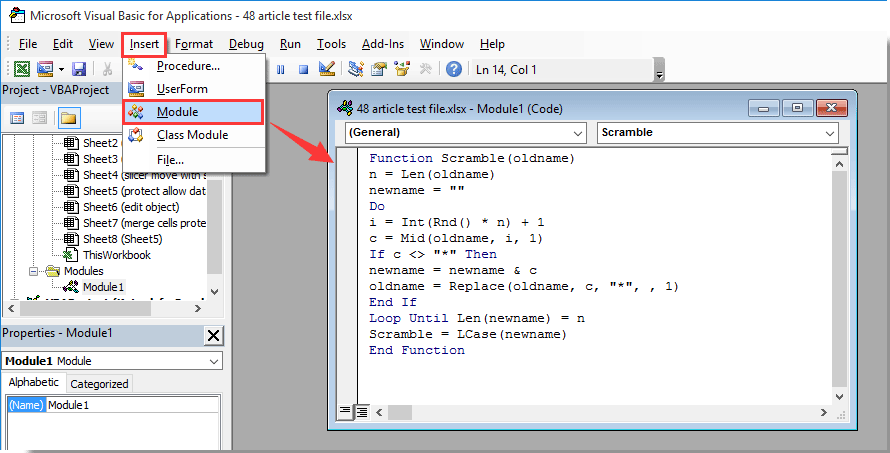890x453 pixels.
Task: Click the View Microsoft Excel toolbar icon
Action: pyautogui.click(x=21, y=69)
